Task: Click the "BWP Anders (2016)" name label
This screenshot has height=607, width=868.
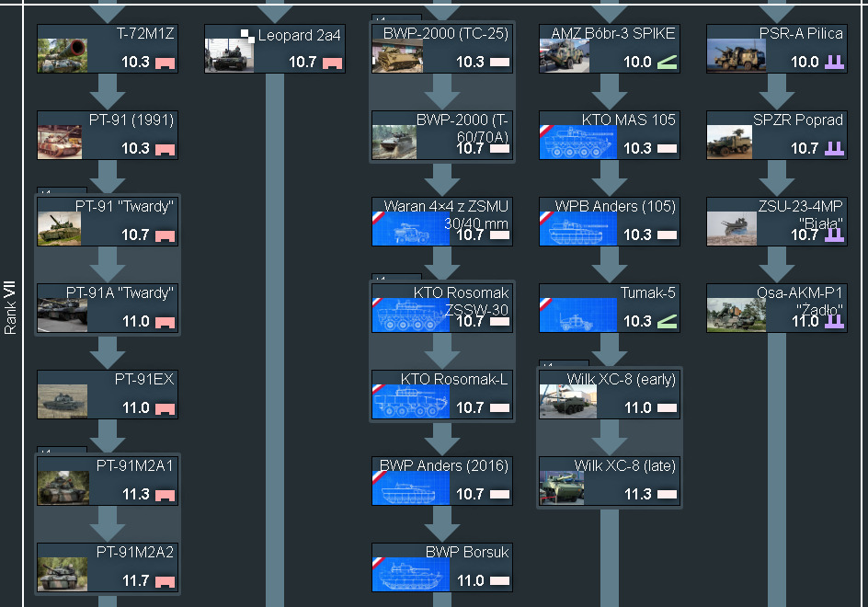Action: pyautogui.click(x=444, y=465)
